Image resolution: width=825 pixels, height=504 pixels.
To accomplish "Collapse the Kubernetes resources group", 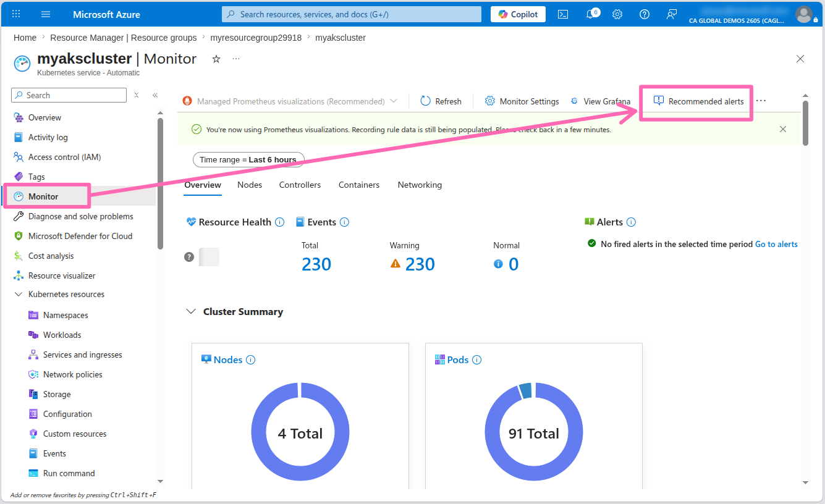I will (x=18, y=295).
